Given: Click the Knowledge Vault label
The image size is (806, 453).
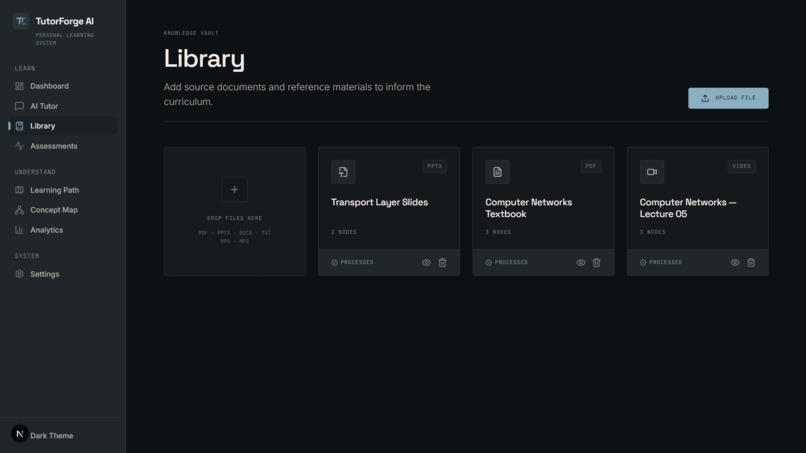Looking at the screenshot, I should pos(191,33).
